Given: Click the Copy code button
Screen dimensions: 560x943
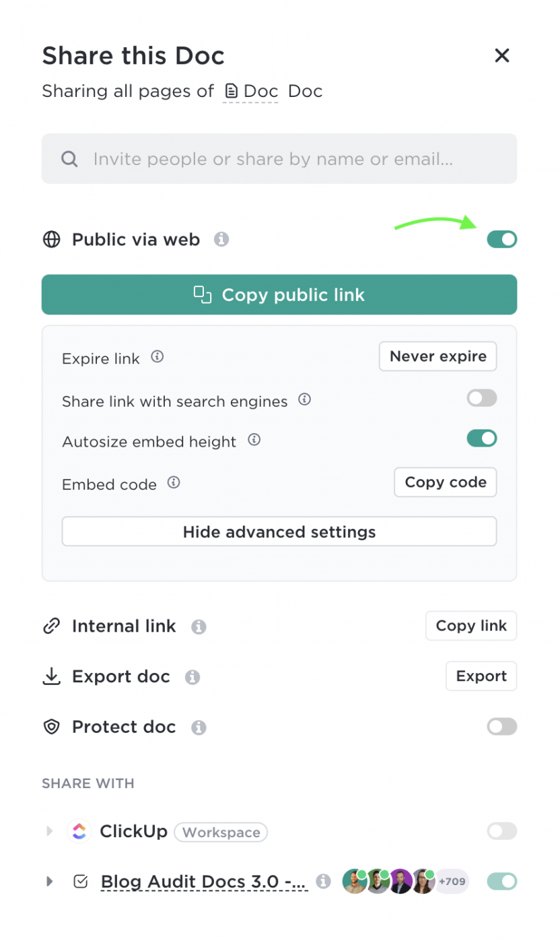Looking at the screenshot, I should coord(446,482).
